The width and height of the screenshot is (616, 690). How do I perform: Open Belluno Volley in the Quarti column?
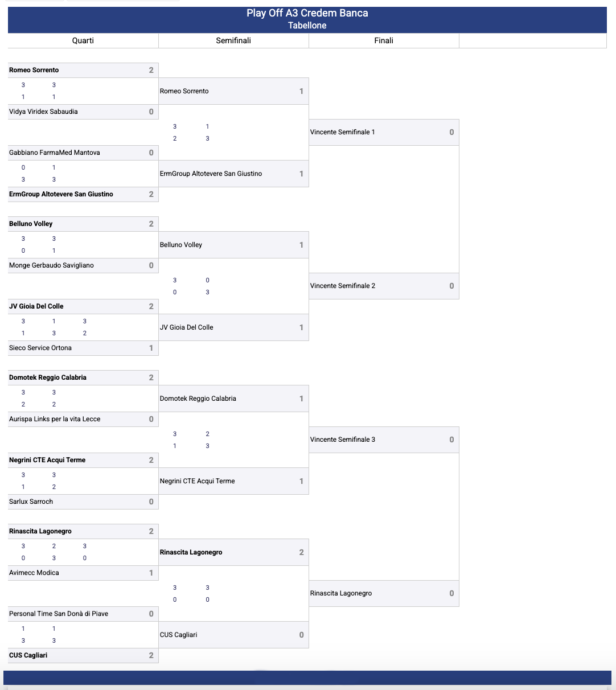point(31,224)
